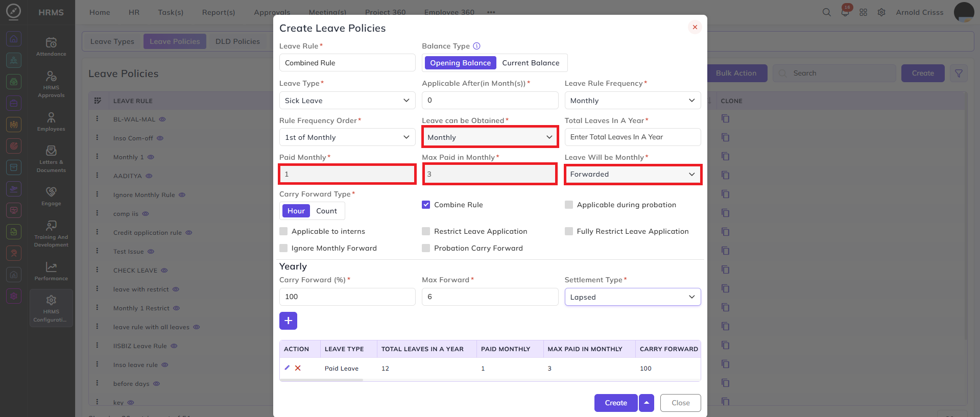This screenshot has height=417, width=980.
Task: Switch to DLD Policies tab
Action: coord(237,41)
